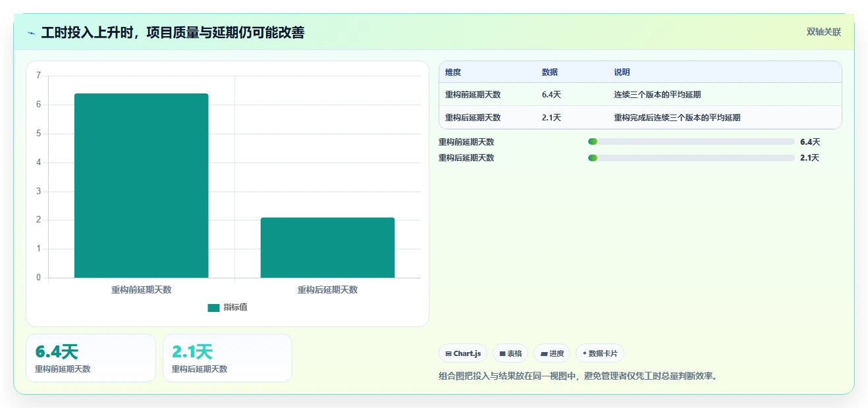Click the table value 2.1天
Viewport: 868px width, 408px height.
point(551,118)
